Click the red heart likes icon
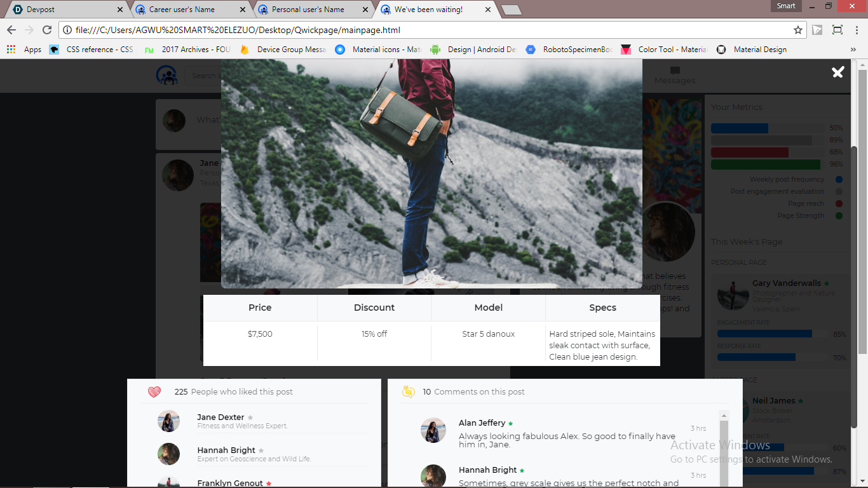This screenshot has height=488, width=868. (x=154, y=392)
